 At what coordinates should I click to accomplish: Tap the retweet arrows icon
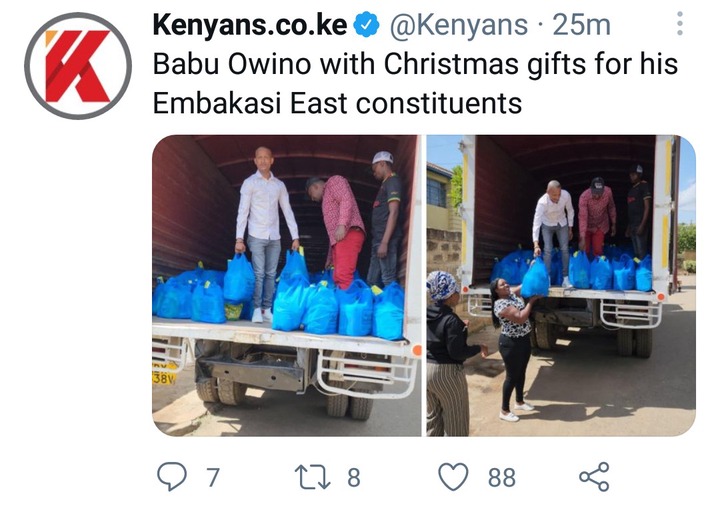(312, 477)
